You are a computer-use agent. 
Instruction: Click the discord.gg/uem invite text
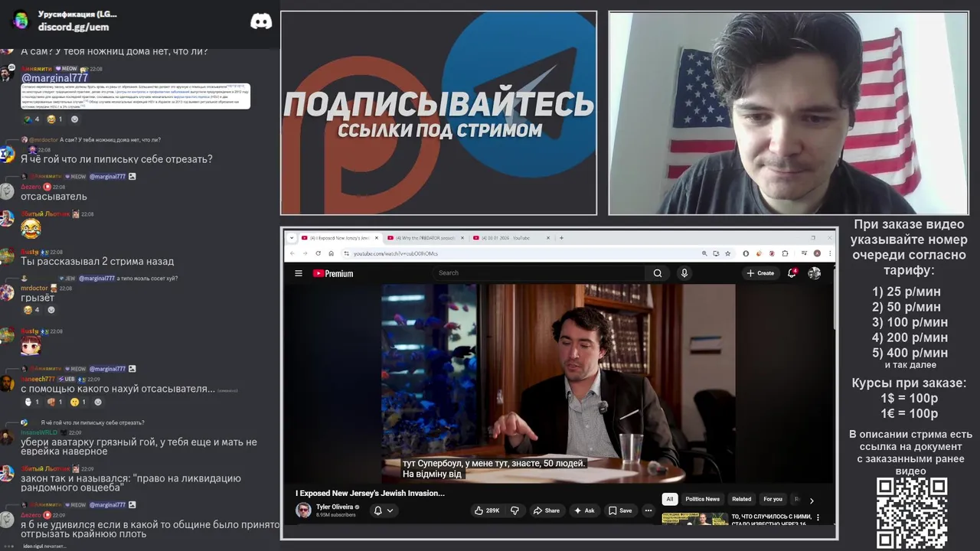pos(73,27)
